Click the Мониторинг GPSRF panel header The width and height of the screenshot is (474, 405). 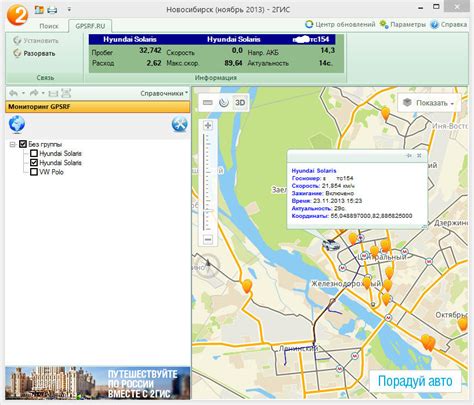click(97, 107)
